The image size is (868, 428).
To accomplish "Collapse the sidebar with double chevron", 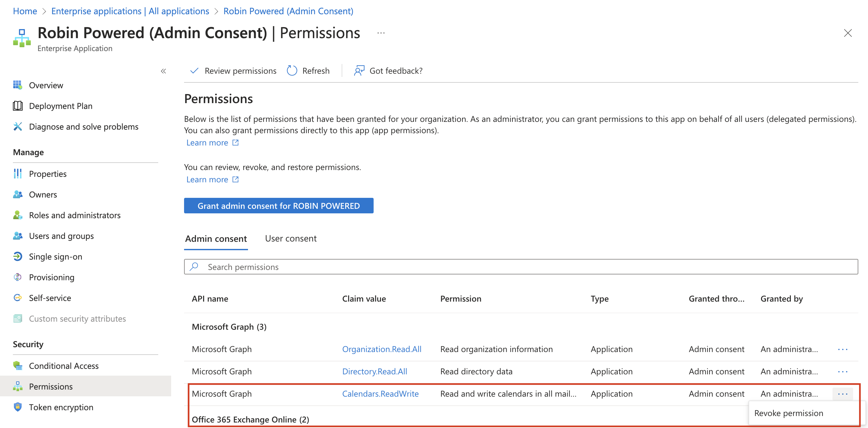I will pos(163,71).
